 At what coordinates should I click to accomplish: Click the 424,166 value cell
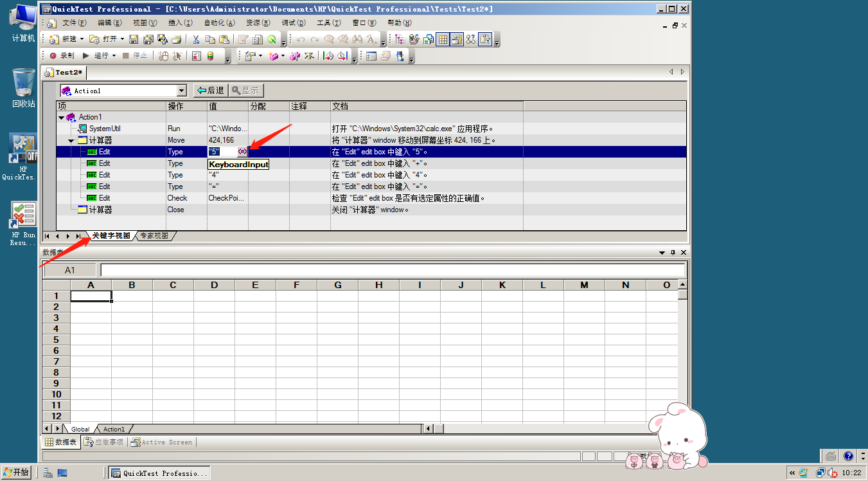(x=227, y=140)
